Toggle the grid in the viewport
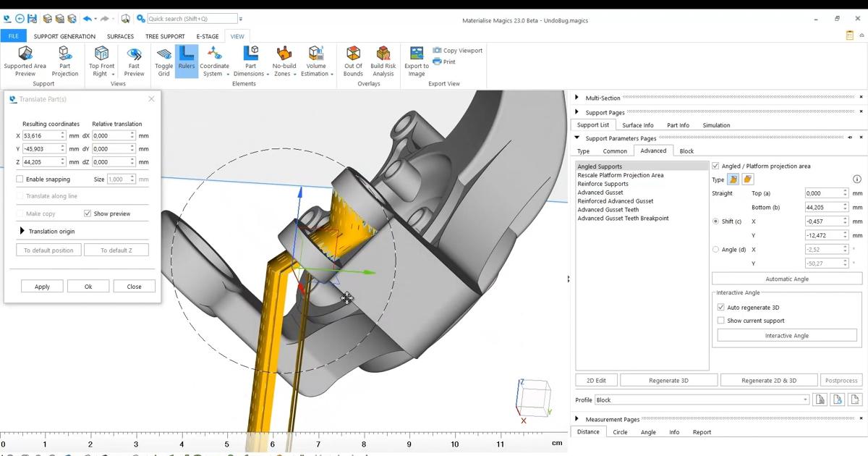Viewport: 868px width, 456px height. click(x=163, y=62)
